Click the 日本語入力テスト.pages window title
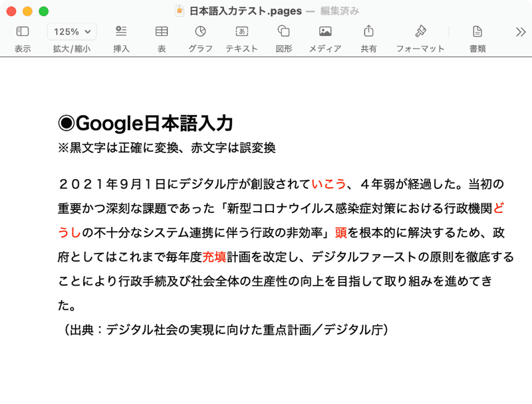The width and height of the screenshot is (532, 404). (245, 11)
